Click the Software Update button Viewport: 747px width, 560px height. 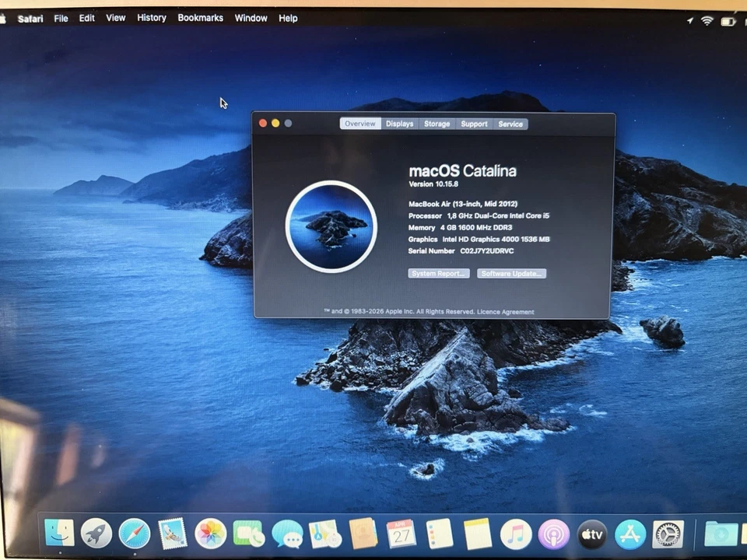point(512,273)
